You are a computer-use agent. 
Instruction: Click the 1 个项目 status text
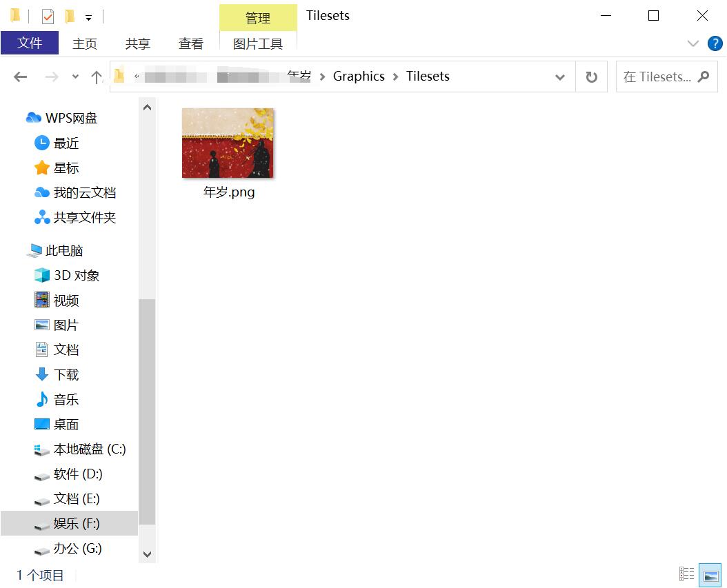pos(40,575)
